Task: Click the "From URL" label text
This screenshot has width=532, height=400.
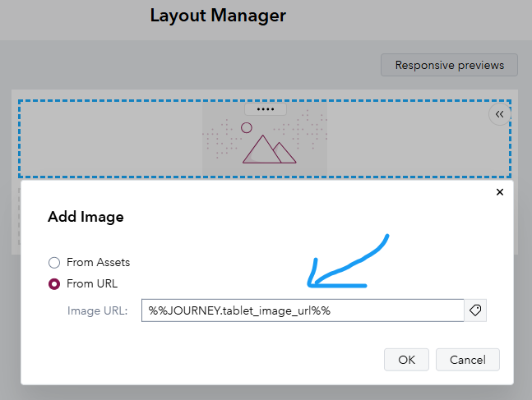Action: tap(92, 284)
